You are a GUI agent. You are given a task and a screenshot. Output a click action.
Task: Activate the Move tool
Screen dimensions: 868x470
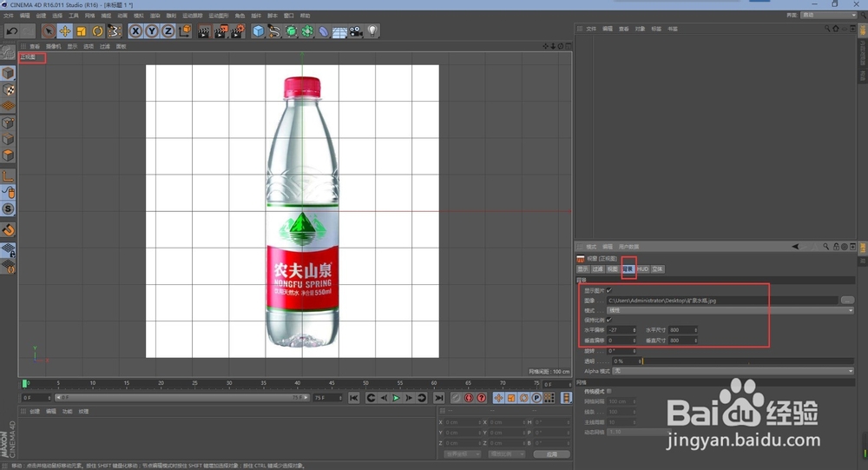click(x=65, y=31)
